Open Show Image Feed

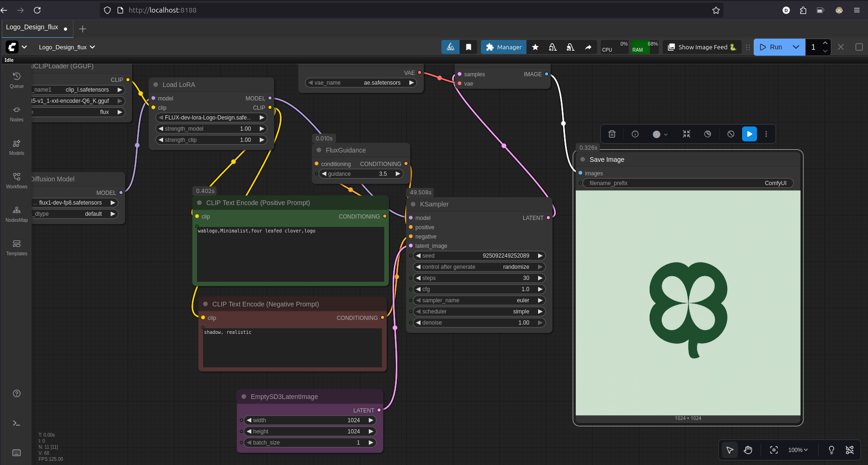[x=702, y=47]
